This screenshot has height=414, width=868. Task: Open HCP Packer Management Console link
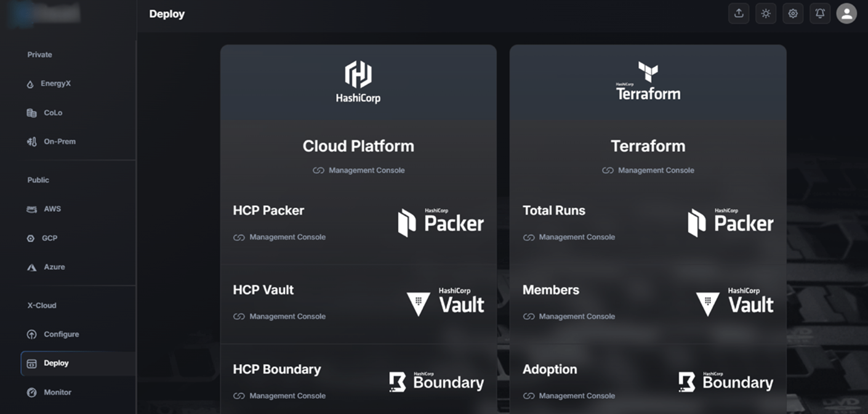coord(279,237)
